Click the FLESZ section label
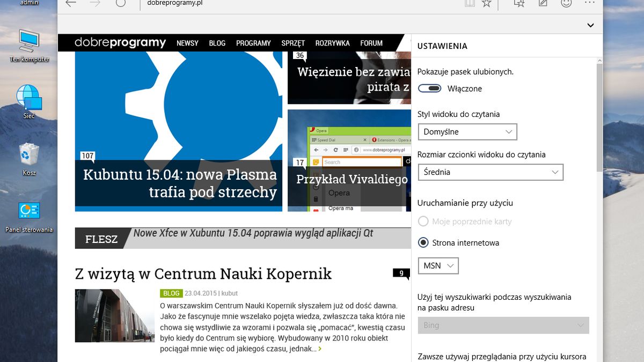The image size is (644, 362). click(101, 239)
